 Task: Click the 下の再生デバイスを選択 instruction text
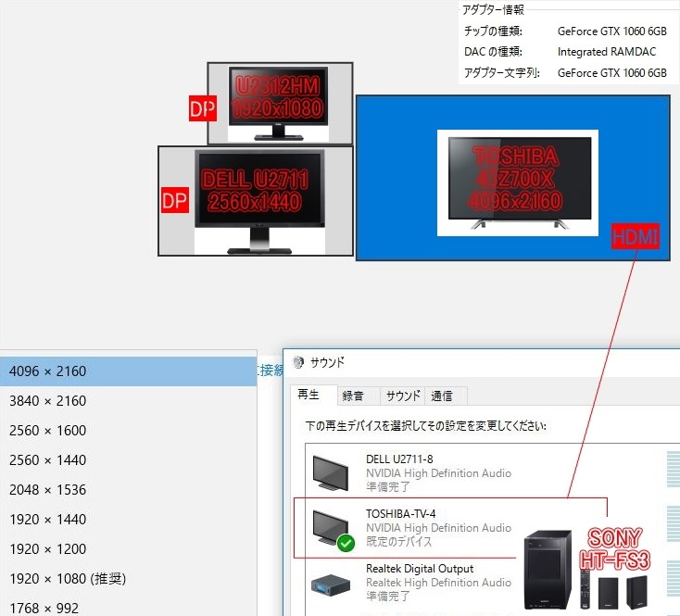pyautogui.click(x=425, y=426)
